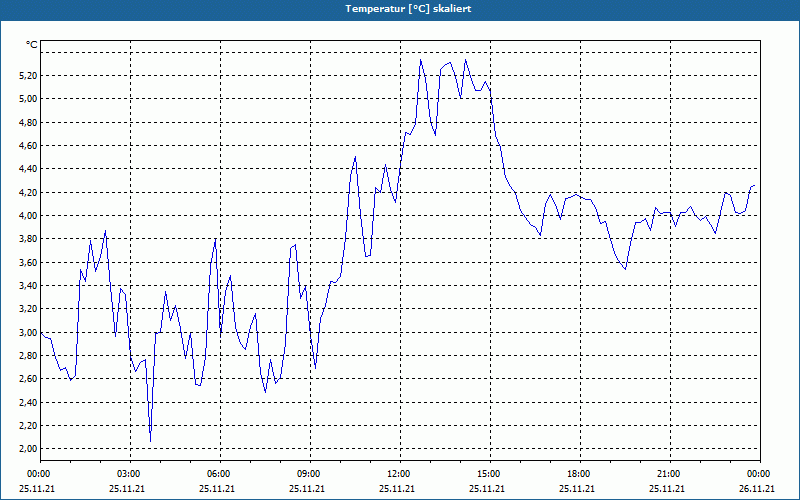800x500 pixels.
Task: Click the 4,40 y-axis label
Action: (29, 169)
